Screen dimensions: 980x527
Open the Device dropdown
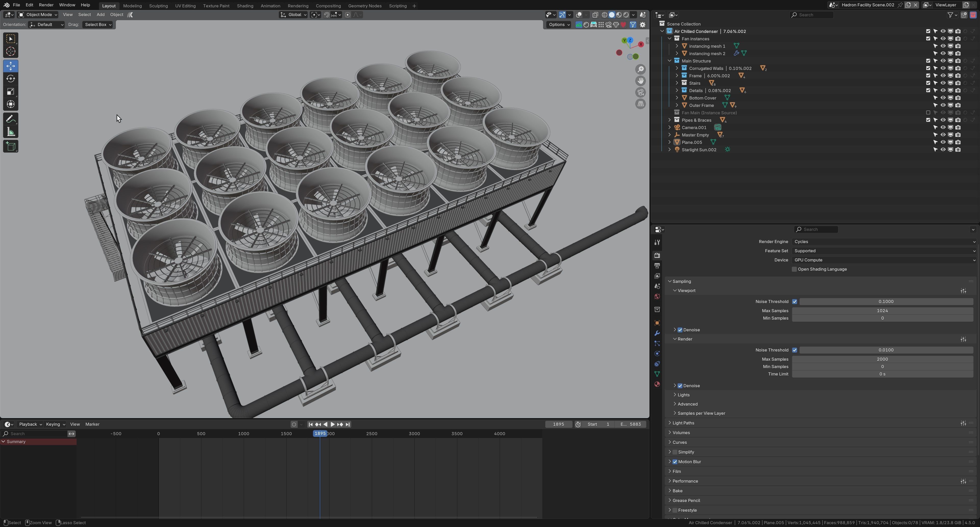(x=884, y=260)
